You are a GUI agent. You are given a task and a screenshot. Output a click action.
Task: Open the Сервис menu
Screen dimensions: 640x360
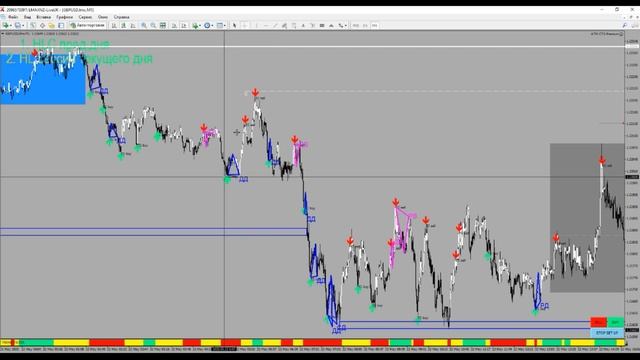[85, 17]
